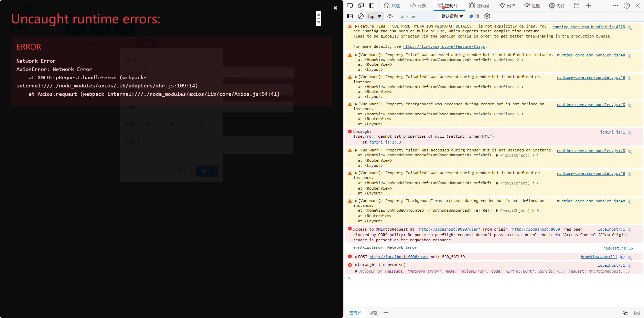Switch to the 元素 tab
Screen dimensions: 644x318
pyautogui.click(x=418, y=6)
